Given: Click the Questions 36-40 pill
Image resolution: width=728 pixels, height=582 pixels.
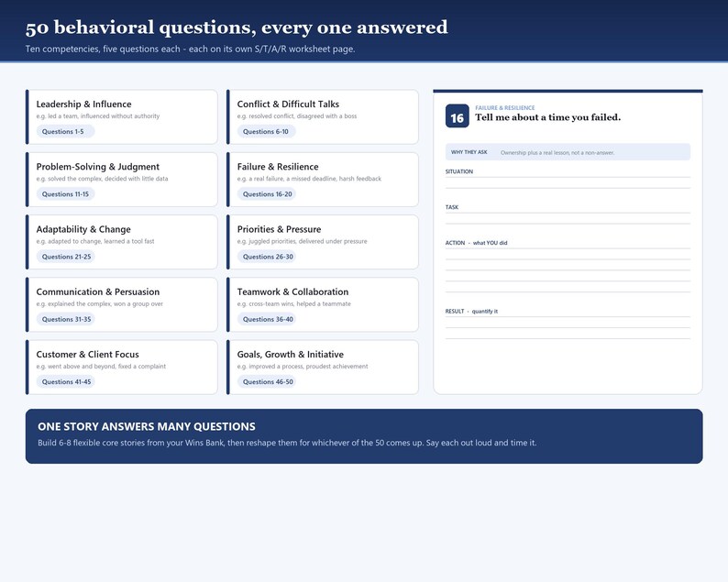Looking at the screenshot, I should point(268,319).
